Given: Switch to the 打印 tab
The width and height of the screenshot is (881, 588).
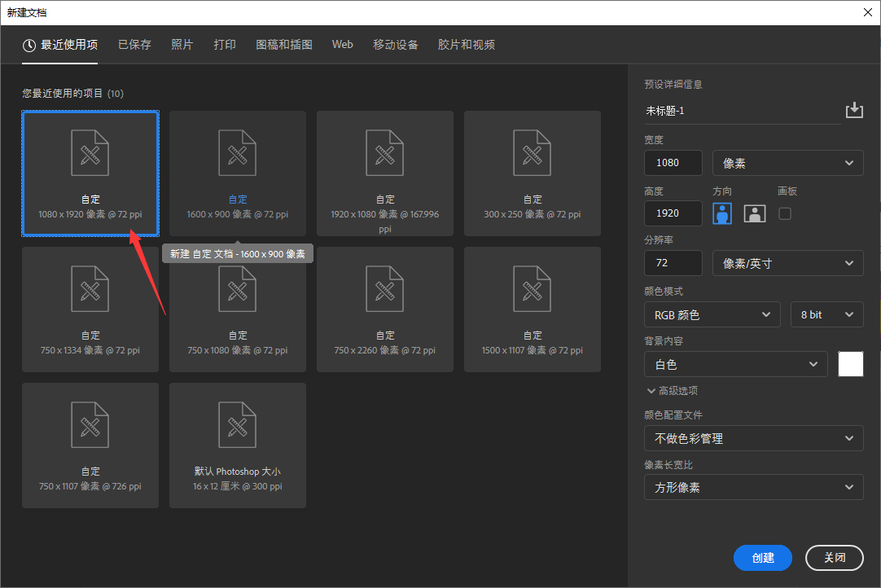Looking at the screenshot, I should click(225, 45).
